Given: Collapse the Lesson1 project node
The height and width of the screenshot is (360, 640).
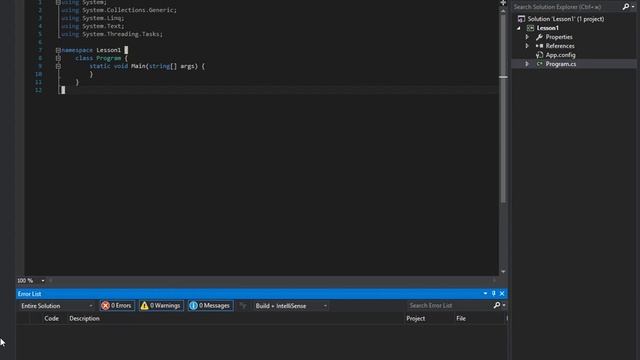Looking at the screenshot, I should click(519, 28).
